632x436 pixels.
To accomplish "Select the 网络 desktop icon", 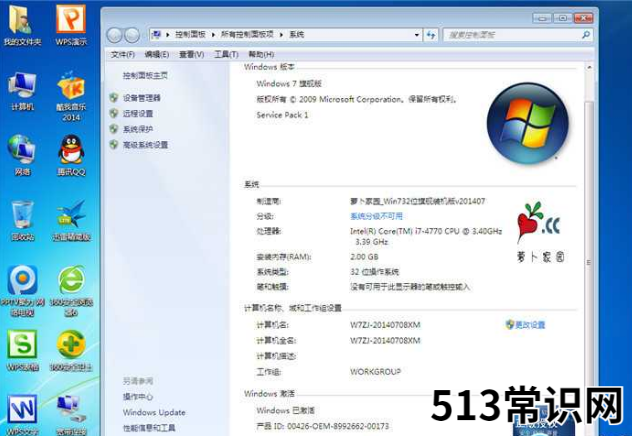I will (22, 155).
